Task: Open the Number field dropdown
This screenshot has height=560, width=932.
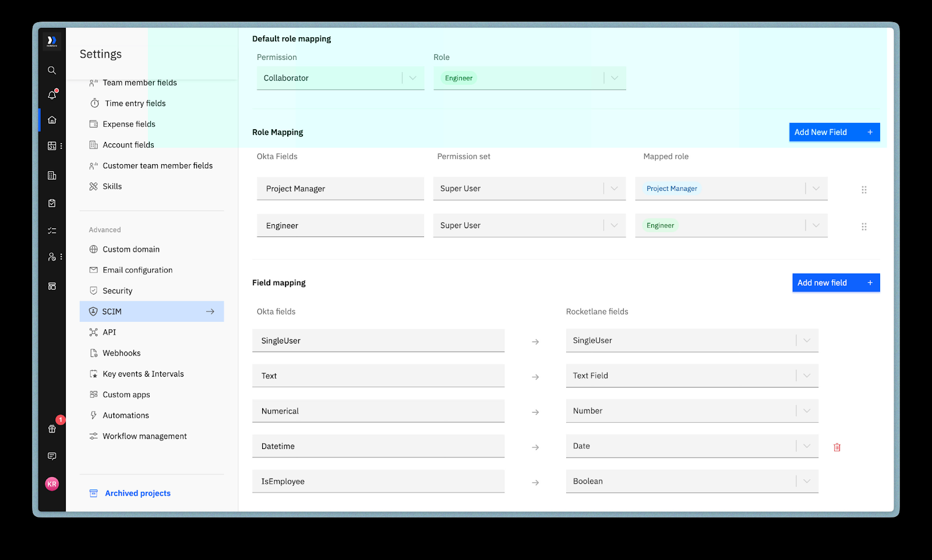Action: pos(692,411)
